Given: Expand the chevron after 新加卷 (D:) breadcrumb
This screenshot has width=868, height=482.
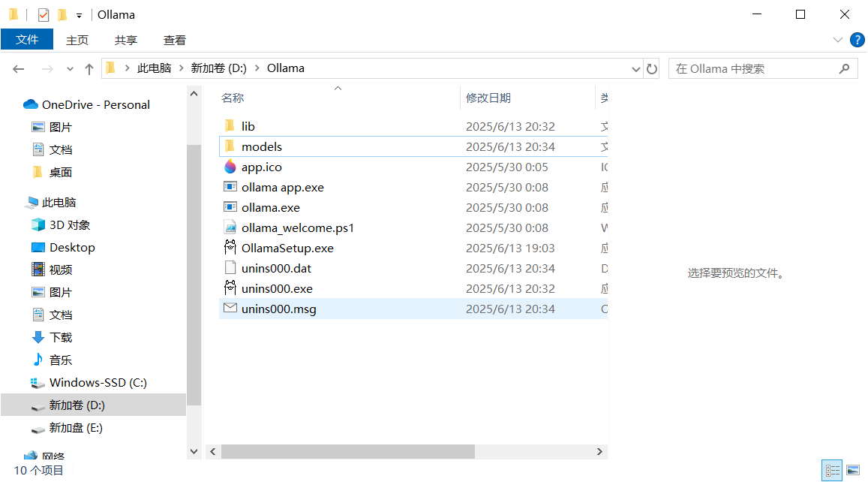Looking at the screenshot, I should [x=257, y=68].
